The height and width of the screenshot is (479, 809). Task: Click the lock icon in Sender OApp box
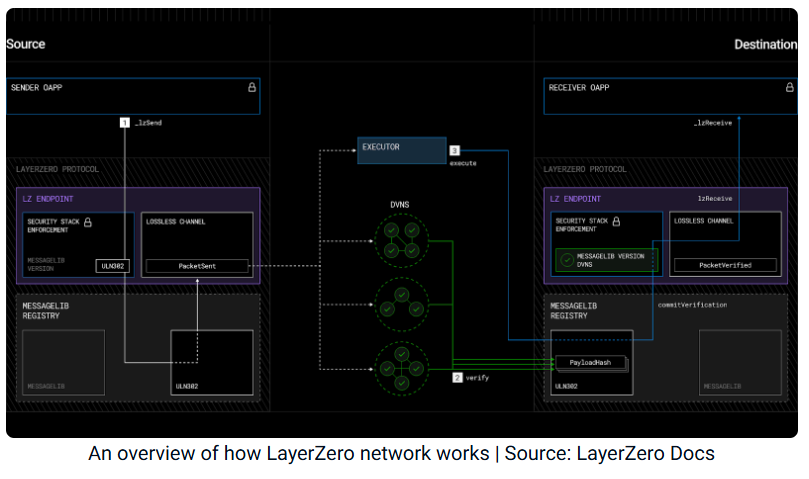coord(252,87)
